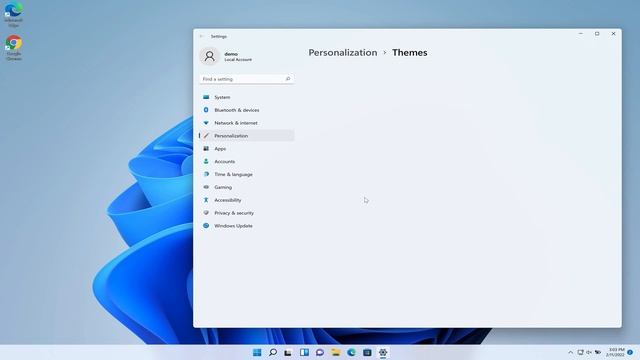Show hidden system tray icons
This screenshot has height=360, width=640.
571,352
